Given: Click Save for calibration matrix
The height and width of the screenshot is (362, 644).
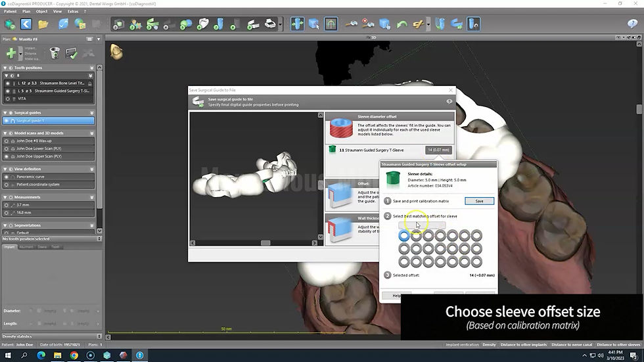Looking at the screenshot, I should (x=479, y=201).
